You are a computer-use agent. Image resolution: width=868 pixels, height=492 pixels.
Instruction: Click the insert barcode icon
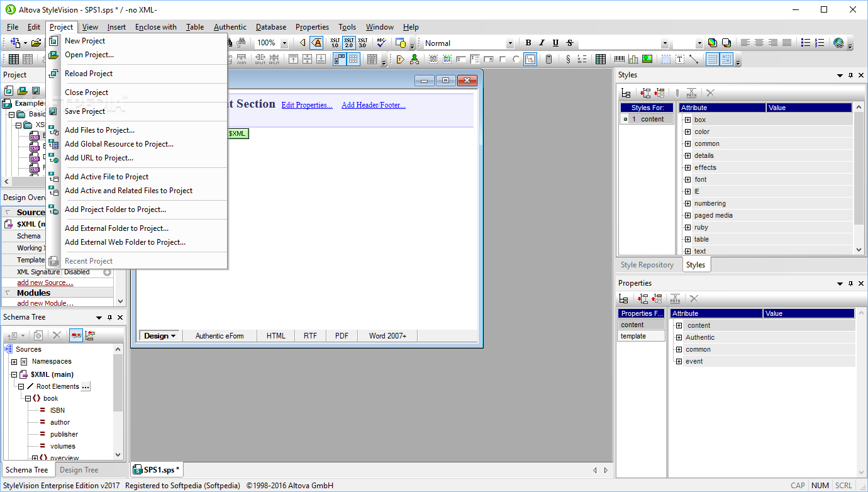point(620,59)
